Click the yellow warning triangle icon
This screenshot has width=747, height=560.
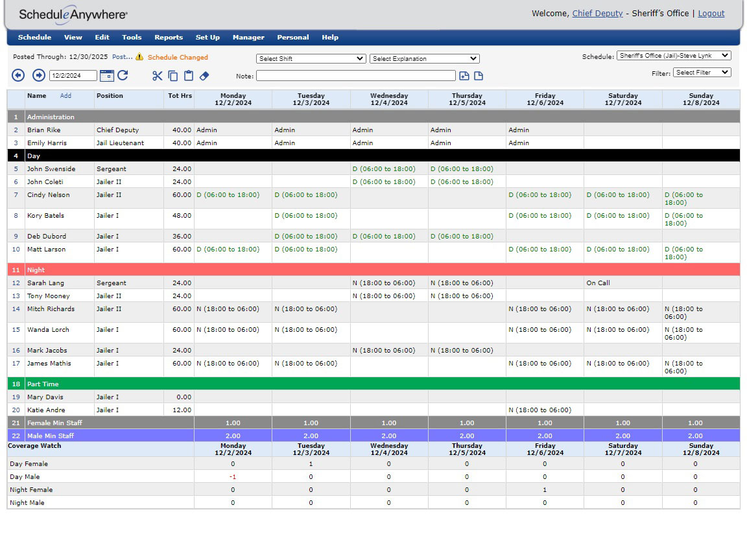(x=139, y=56)
